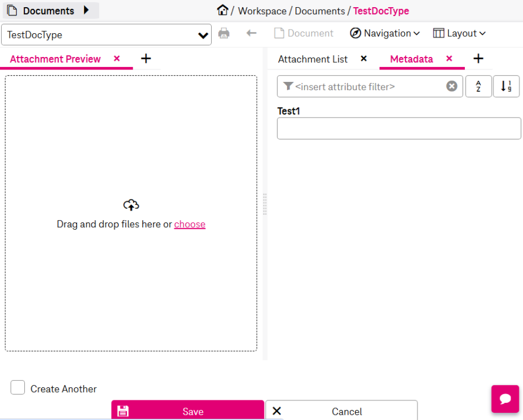Open the chat support bubble
Image resolution: width=523 pixels, height=420 pixels.
tap(505, 399)
